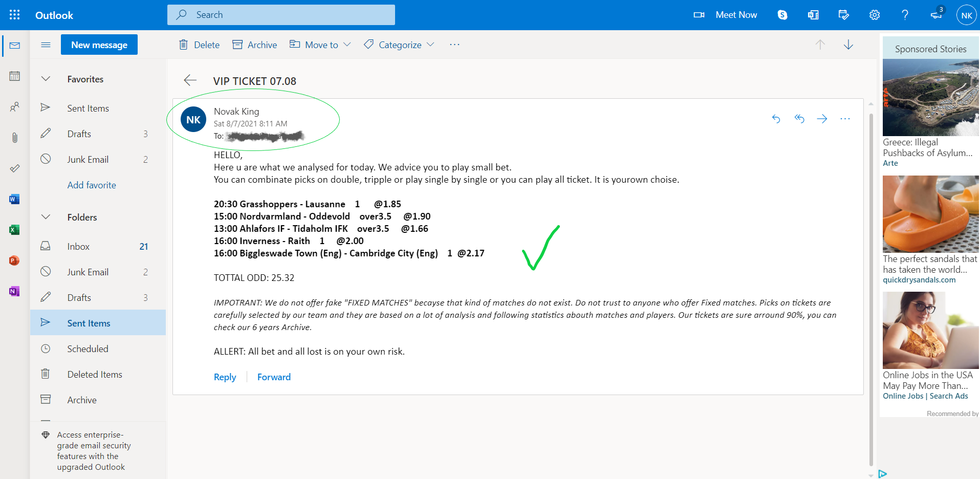Viewport: 980px width, 479px height.
Task: Collapse the Folders section chevron
Action: [46, 217]
